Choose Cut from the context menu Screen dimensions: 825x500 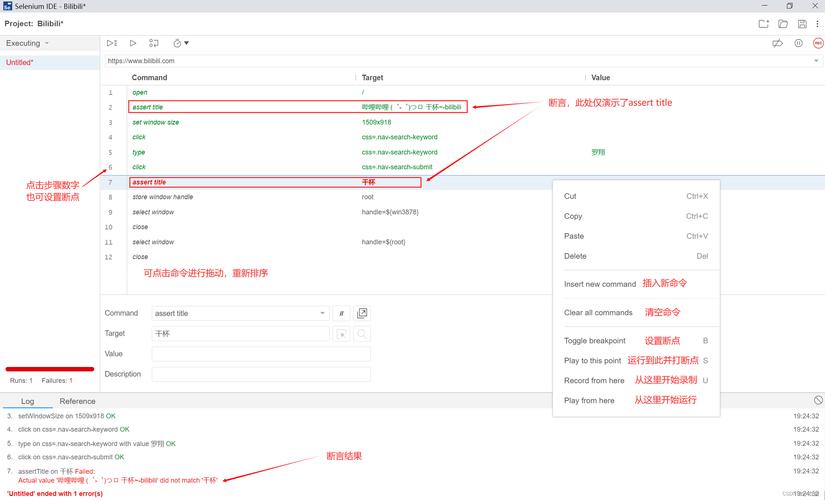636,196
